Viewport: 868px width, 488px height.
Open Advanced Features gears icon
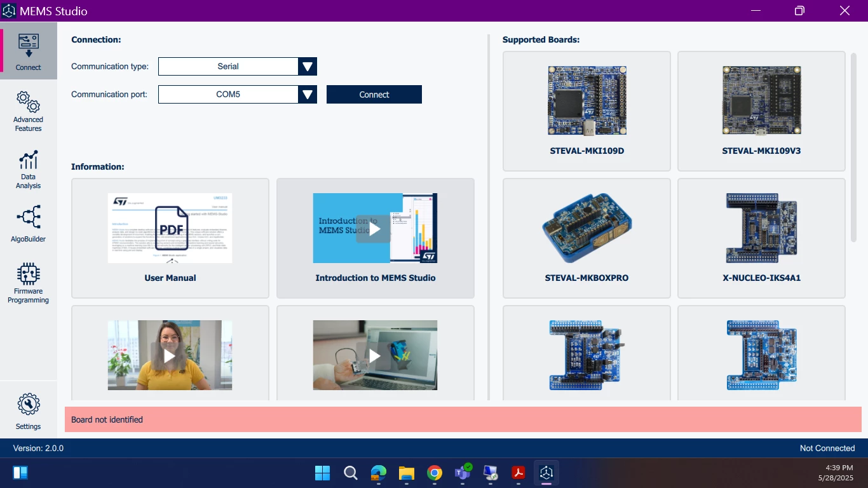click(29, 102)
